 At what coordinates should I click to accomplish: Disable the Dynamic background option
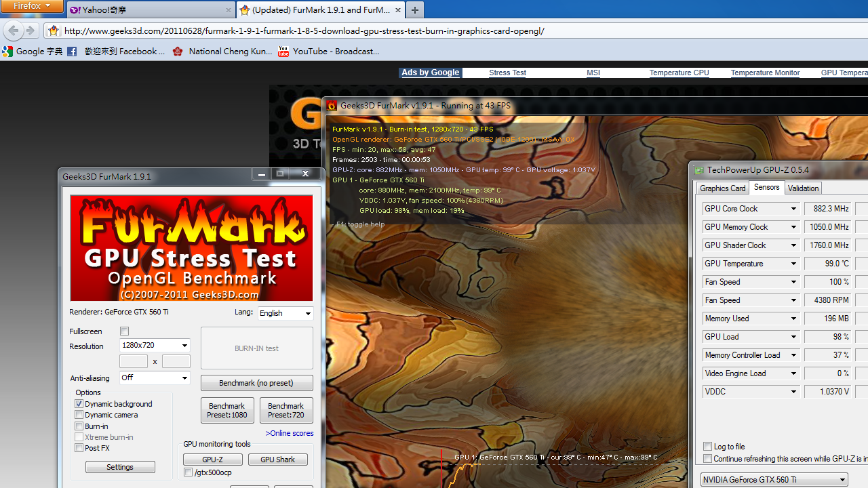tap(79, 404)
